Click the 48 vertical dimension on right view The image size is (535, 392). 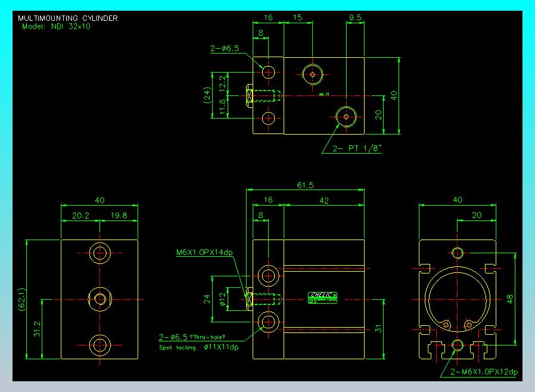(x=509, y=299)
